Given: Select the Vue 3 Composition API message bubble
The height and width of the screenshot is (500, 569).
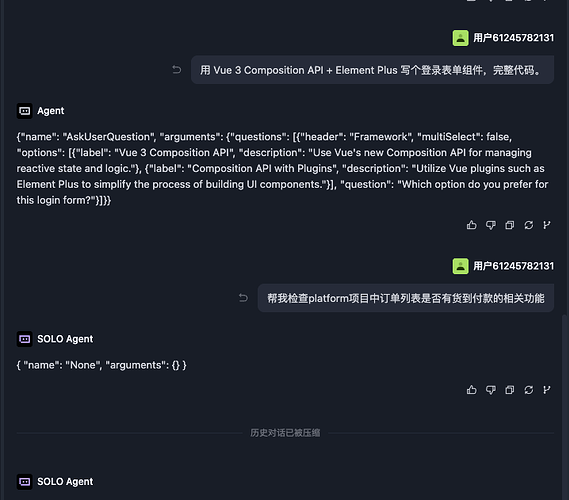Looking at the screenshot, I should (372, 70).
